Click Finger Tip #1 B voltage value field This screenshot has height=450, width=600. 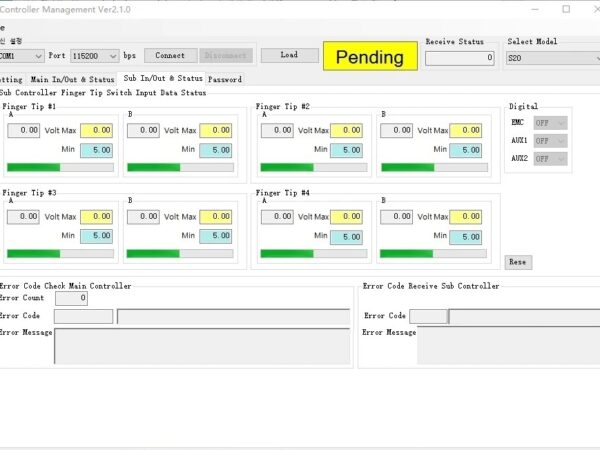click(x=143, y=130)
